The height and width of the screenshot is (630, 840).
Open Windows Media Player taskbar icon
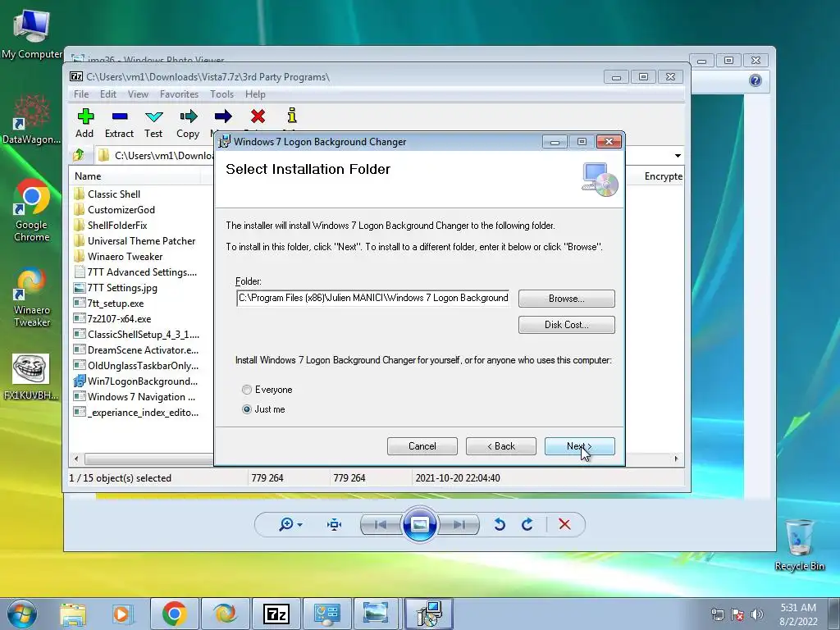point(122,614)
